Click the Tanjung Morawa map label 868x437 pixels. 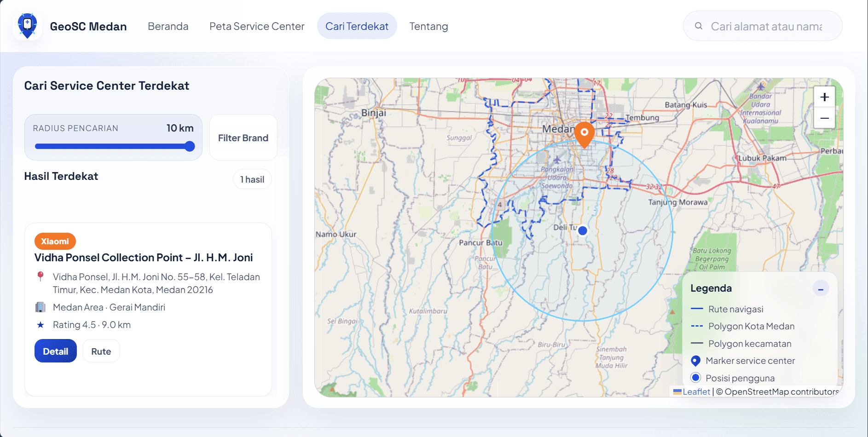[678, 202]
